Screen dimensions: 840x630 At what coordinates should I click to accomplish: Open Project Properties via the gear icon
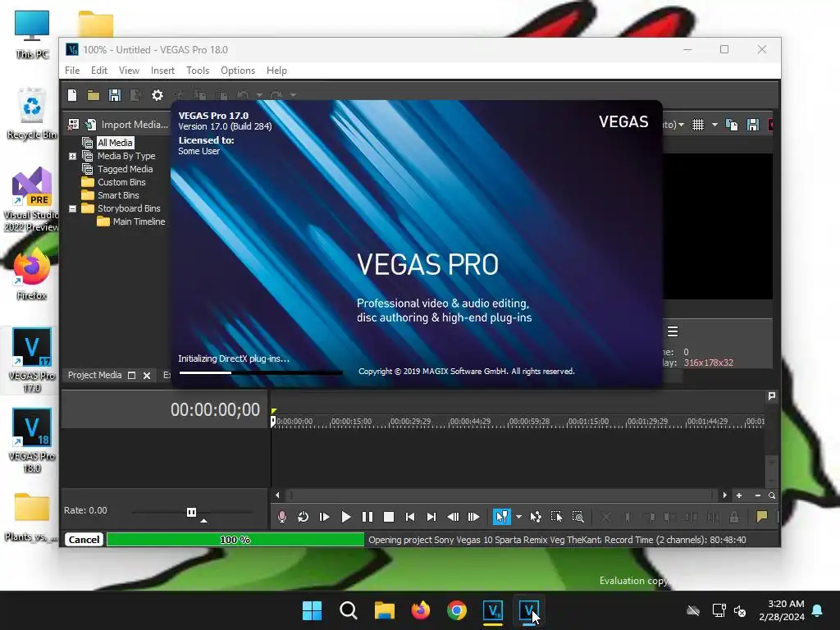click(157, 95)
